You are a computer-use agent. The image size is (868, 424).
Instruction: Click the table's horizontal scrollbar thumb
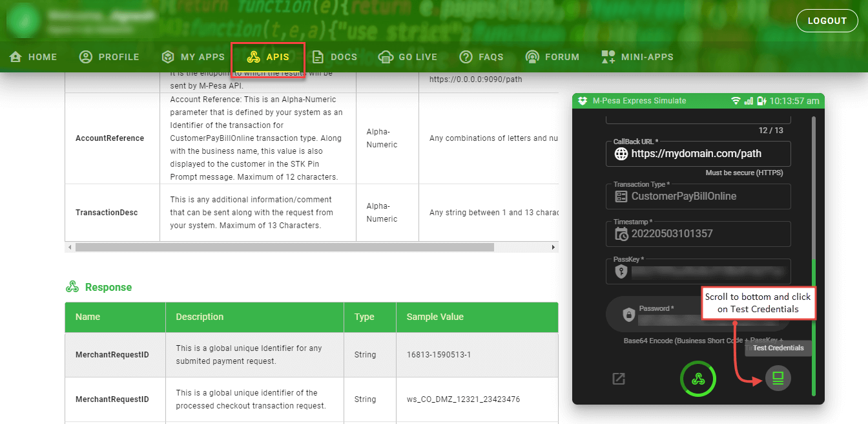(x=285, y=247)
